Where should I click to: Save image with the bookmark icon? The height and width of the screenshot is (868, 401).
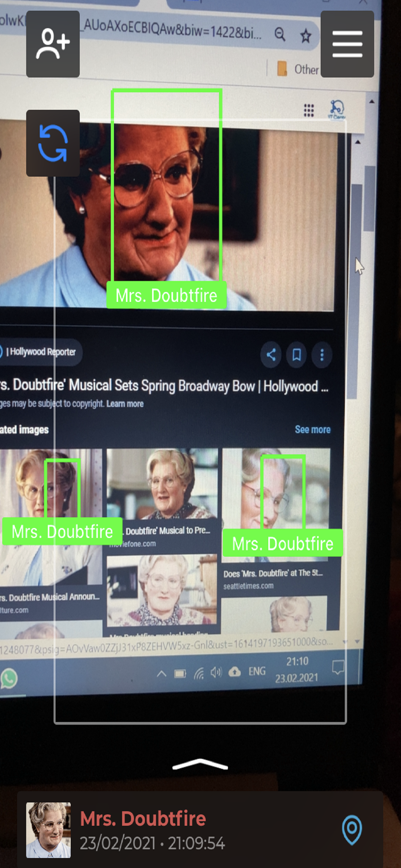tap(296, 355)
